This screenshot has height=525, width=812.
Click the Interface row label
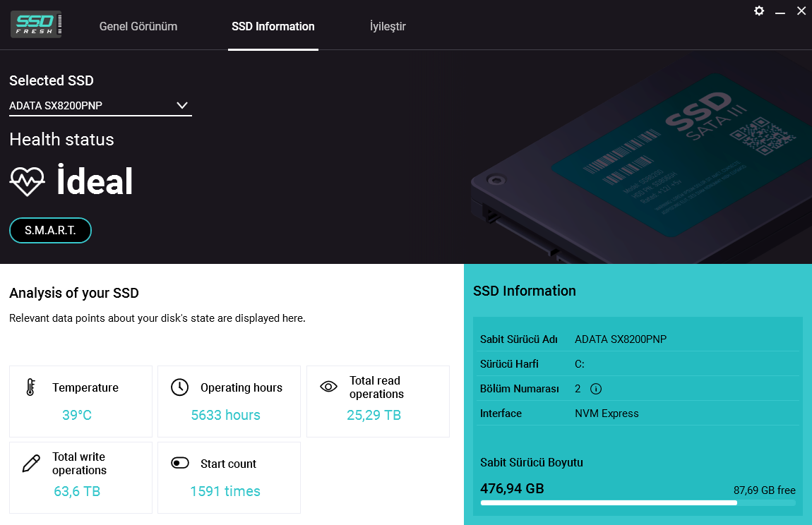click(501, 414)
